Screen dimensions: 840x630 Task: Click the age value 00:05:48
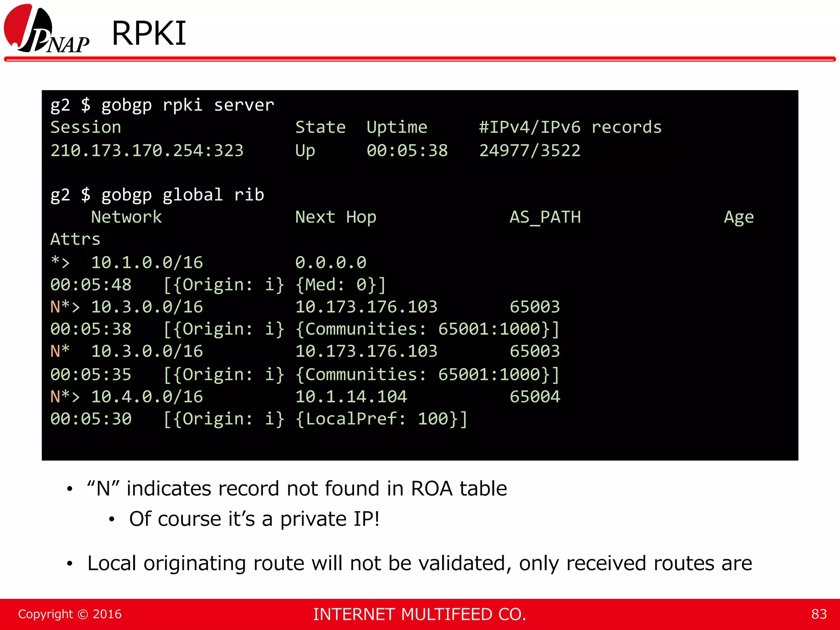(91, 285)
